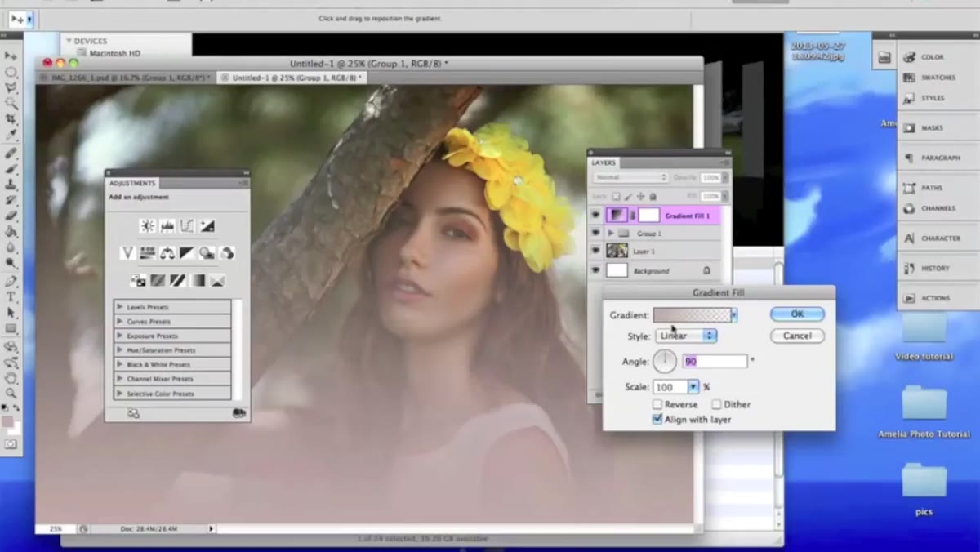Add a Threshold adjustment
The width and height of the screenshot is (980, 552).
pos(177,281)
